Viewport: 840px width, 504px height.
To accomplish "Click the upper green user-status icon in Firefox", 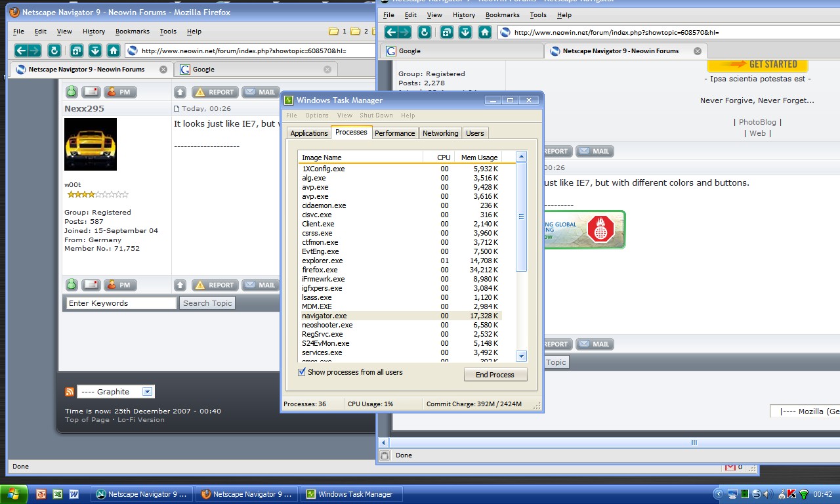I will click(x=72, y=92).
